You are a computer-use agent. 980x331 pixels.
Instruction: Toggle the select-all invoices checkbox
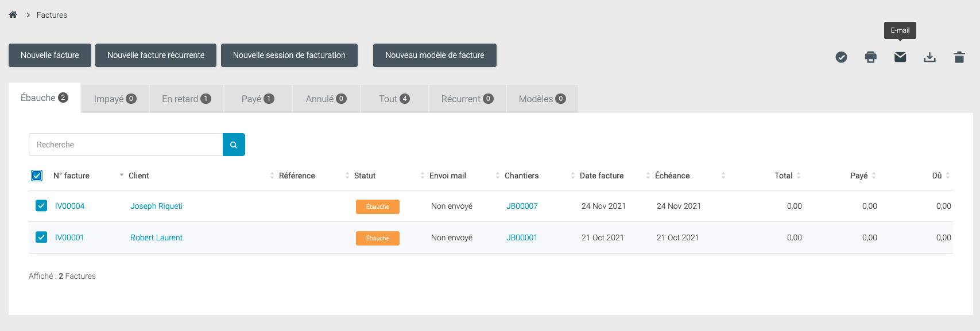(x=37, y=176)
